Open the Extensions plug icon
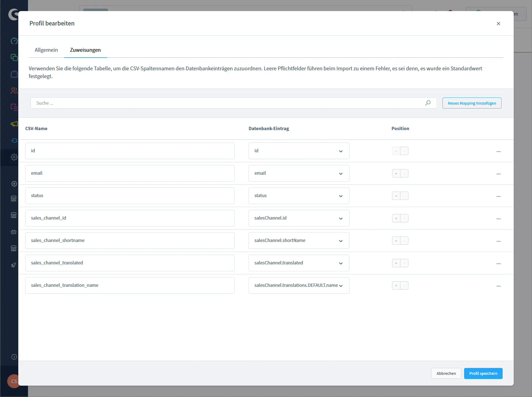 [x=14, y=140]
